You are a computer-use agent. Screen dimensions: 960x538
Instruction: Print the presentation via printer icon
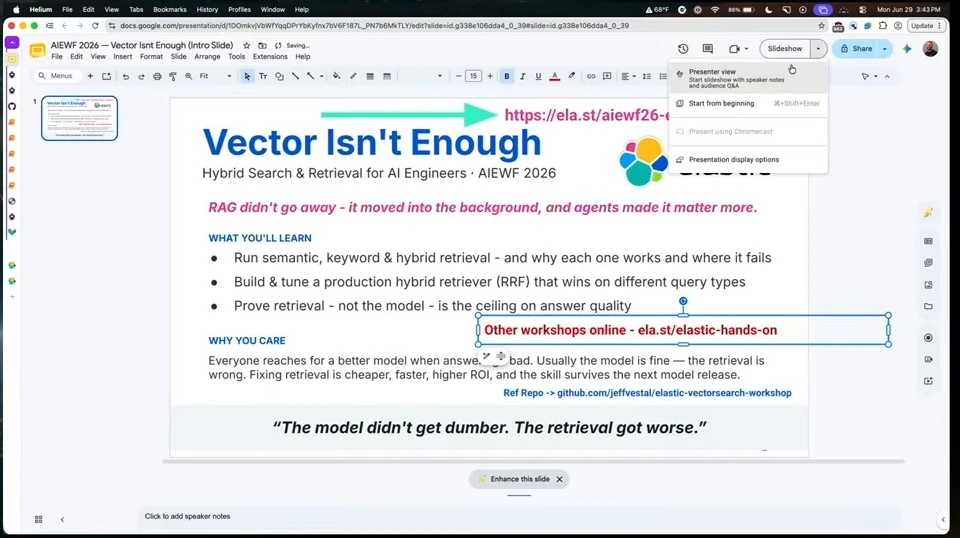click(157, 77)
